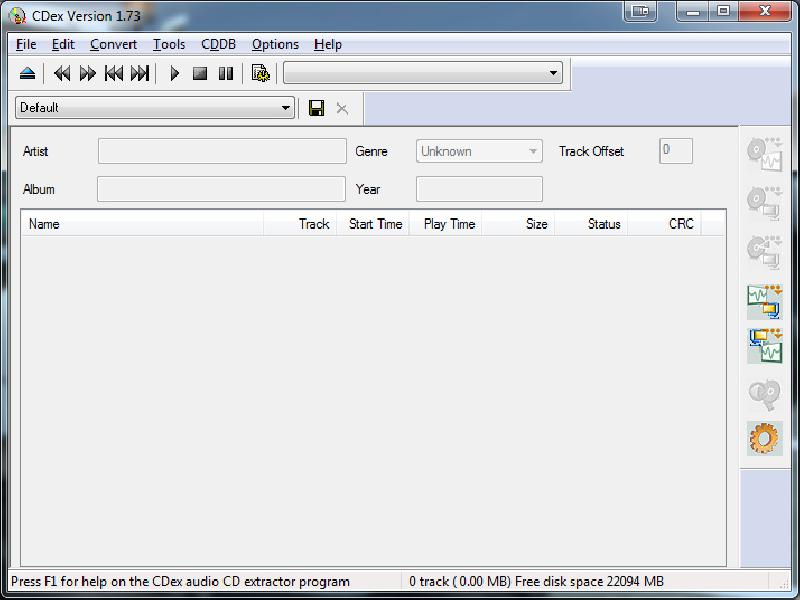Sort by the Track column header
Image resolution: width=800 pixels, height=600 pixels.
pyautogui.click(x=300, y=224)
